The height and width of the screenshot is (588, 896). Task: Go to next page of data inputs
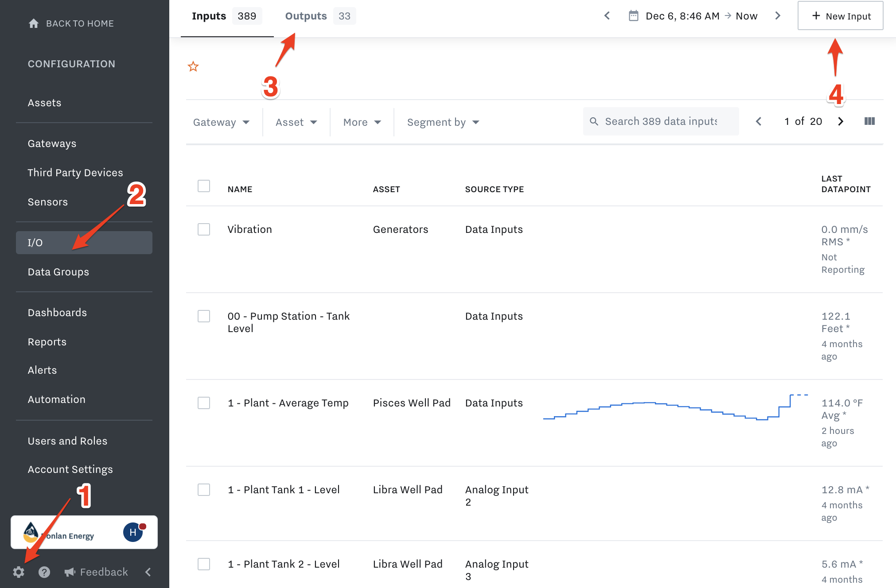[841, 121]
